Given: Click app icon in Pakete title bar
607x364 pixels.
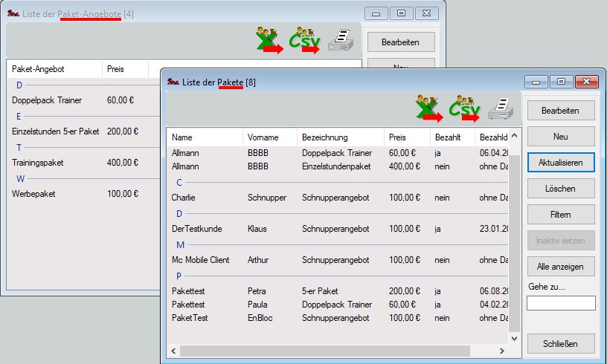Looking at the screenshot, I should 173,82.
